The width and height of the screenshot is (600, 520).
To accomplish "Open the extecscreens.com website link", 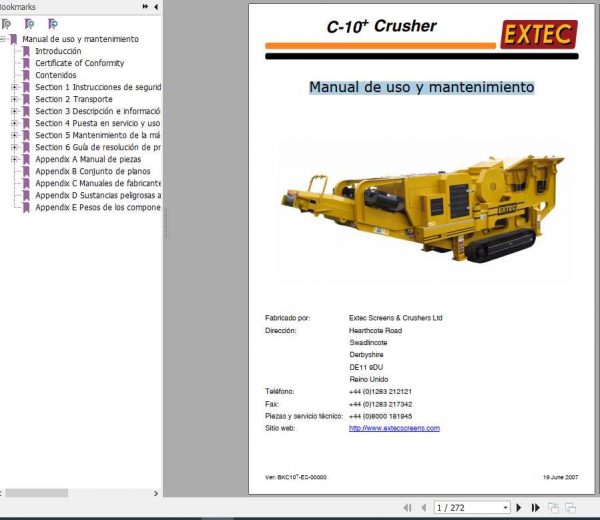I will pyautogui.click(x=394, y=428).
